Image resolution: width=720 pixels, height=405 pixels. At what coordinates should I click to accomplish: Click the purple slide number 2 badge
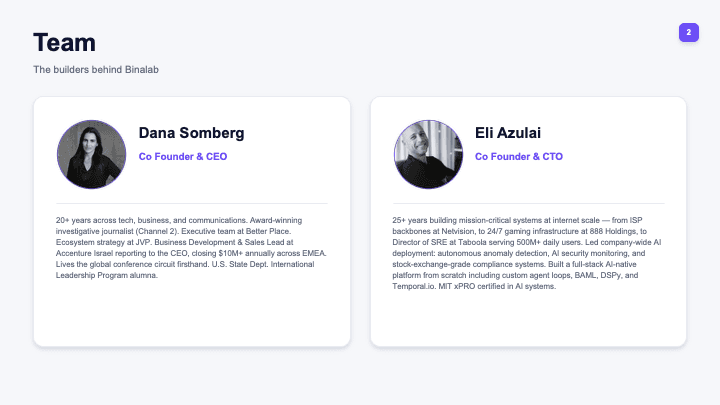click(x=689, y=33)
